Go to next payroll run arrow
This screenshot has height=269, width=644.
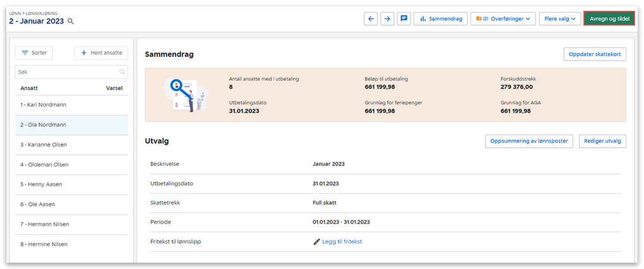coord(387,19)
